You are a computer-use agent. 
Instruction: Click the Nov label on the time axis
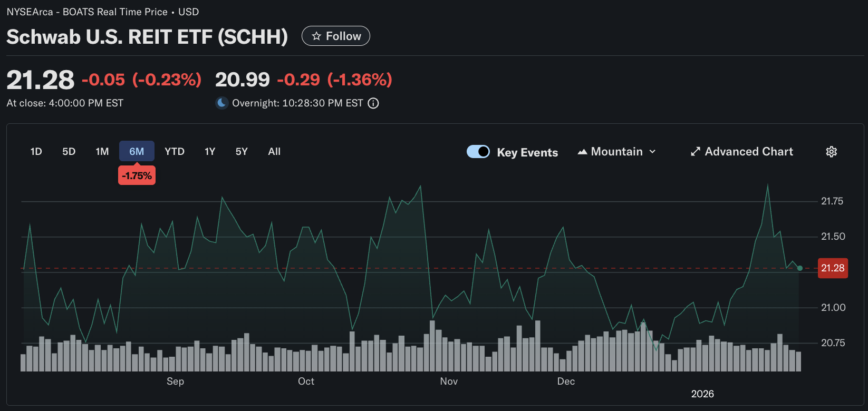coord(449,381)
